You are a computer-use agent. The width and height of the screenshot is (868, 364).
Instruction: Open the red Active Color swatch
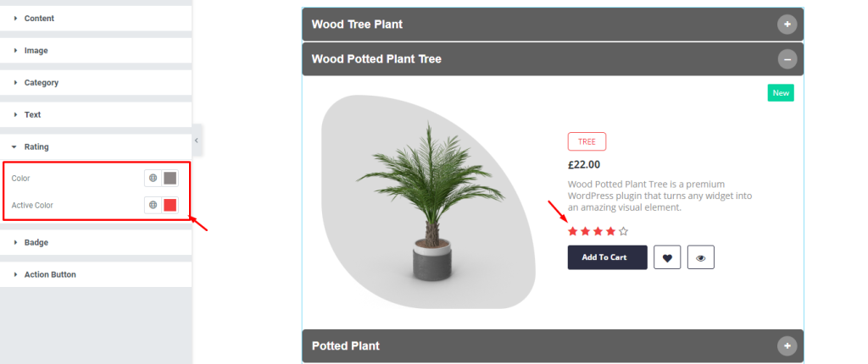170,205
